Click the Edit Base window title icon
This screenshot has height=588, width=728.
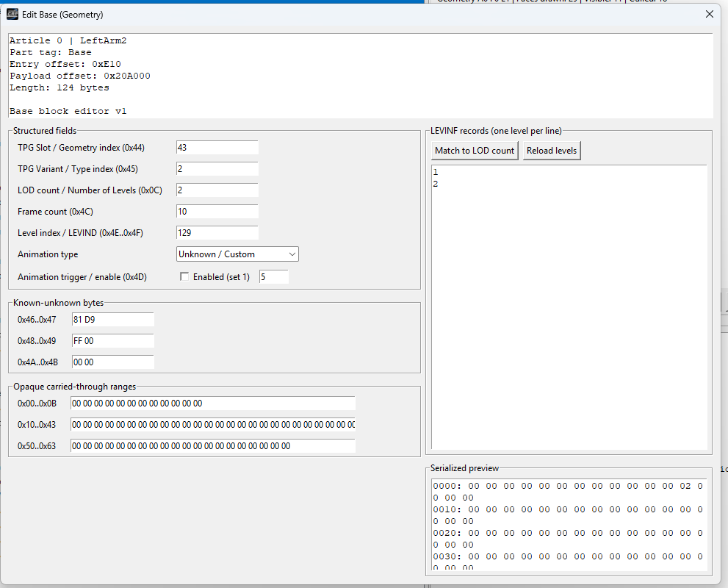pyautogui.click(x=12, y=14)
